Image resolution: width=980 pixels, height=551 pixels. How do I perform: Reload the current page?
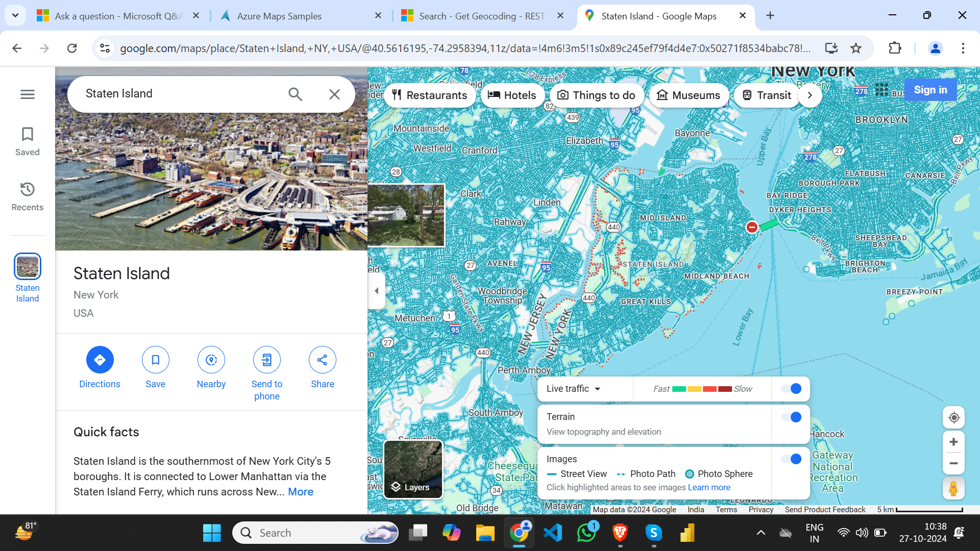(x=72, y=48)
